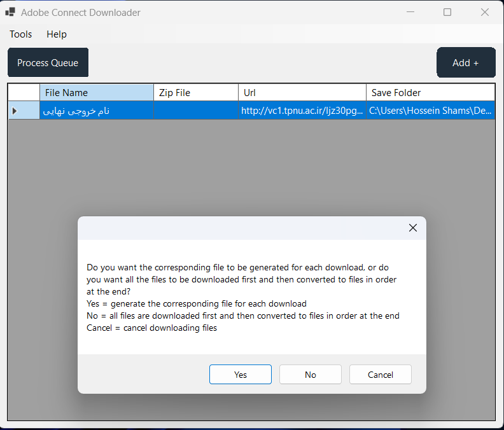Open the Help menu
Viewport: 504px width, 430px height.
point(57,34)
